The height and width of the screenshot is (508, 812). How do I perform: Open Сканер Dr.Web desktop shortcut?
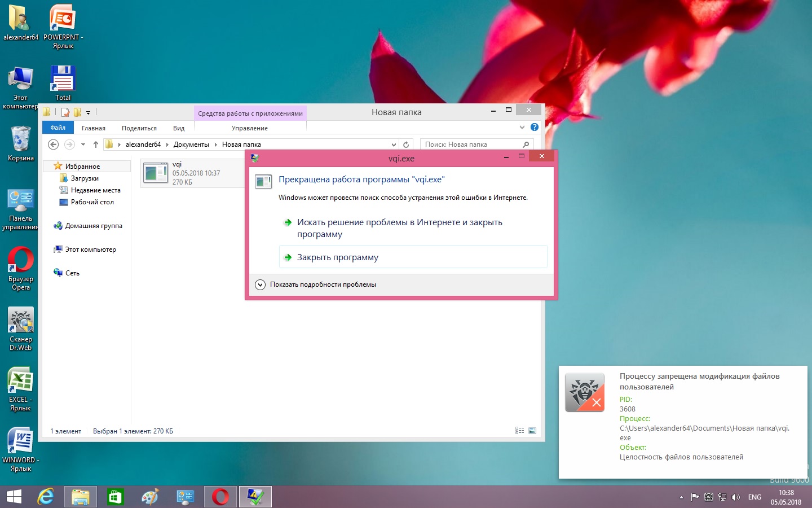coord(21,321)
